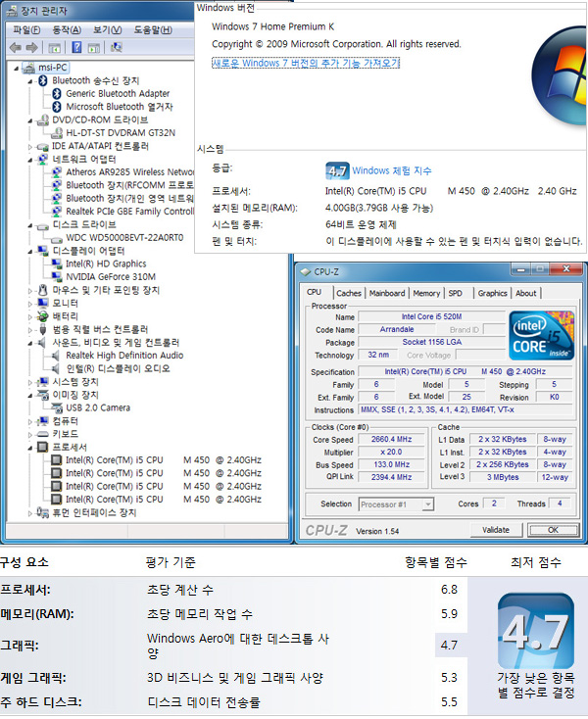Image resolution: width=588 pixels, height=719 pixels.
Task: Click the Intel Core i5 520M name field
Action: (431, 316)
